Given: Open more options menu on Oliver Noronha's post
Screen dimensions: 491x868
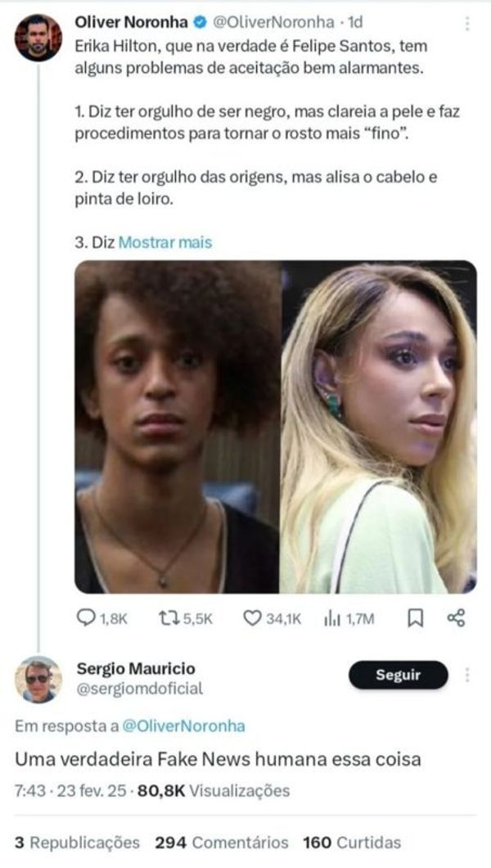Looking at the screenshot, I should click(467, 24).
